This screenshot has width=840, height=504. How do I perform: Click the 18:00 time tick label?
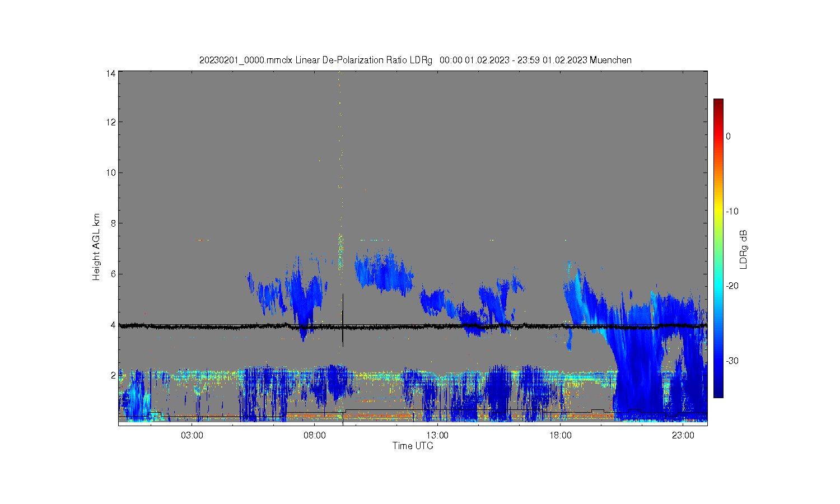[560, 435]
